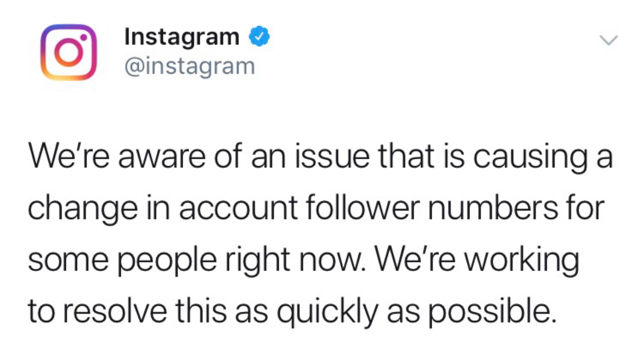Click the camera lens circle in Instagram logo

coord(68,54)
